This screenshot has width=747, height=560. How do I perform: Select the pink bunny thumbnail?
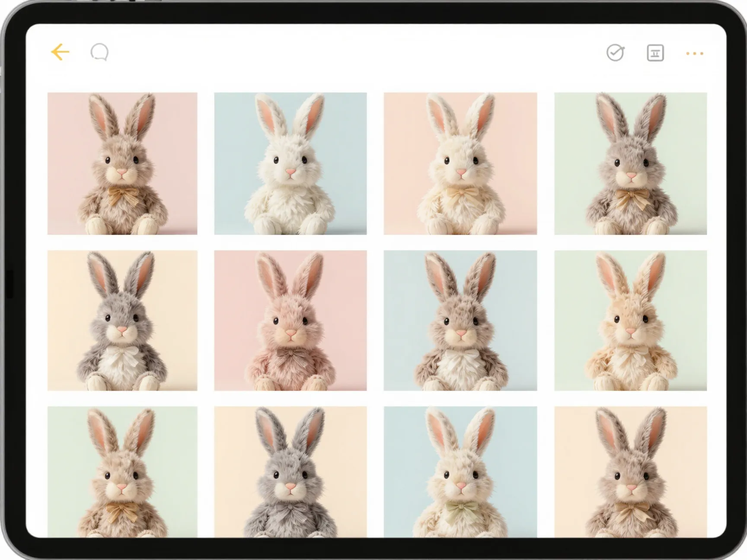pyautogui.click(x=290, y=321)
